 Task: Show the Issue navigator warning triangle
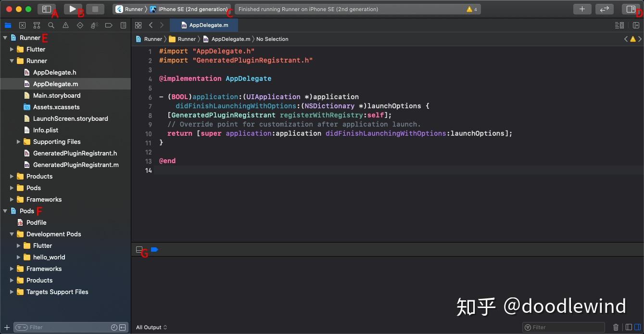(65, 25)
